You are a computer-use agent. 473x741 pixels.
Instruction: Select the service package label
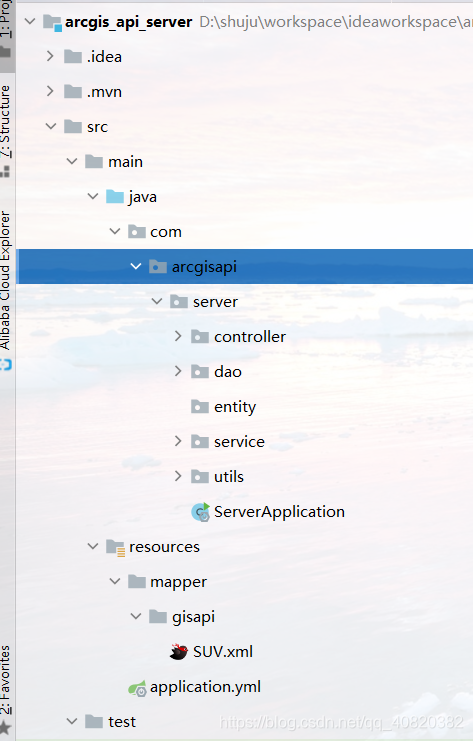click(239, 441)
